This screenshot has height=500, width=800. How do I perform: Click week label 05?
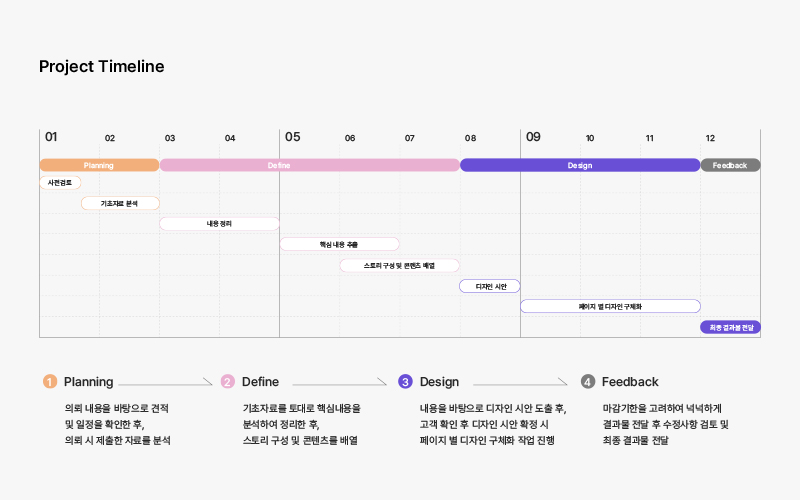pyautogui.click(x=293, y=137)
